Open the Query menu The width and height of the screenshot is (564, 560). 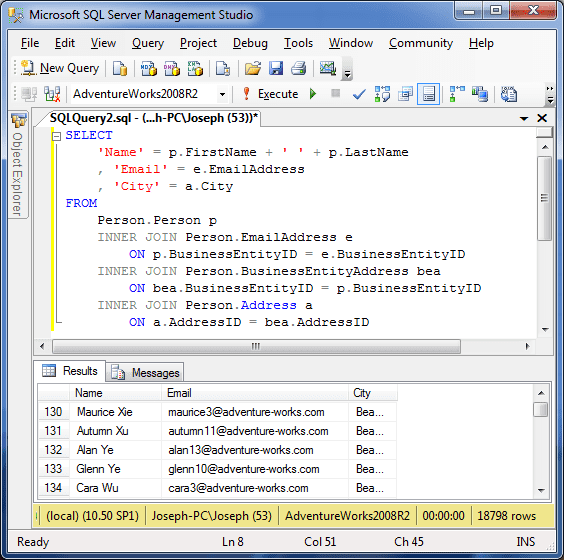148,43
